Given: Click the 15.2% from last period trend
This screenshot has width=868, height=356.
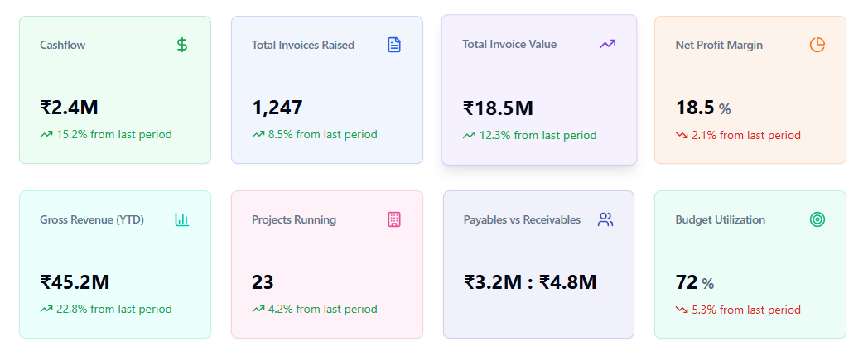Looking at the screenshot, I should point(106,134).
